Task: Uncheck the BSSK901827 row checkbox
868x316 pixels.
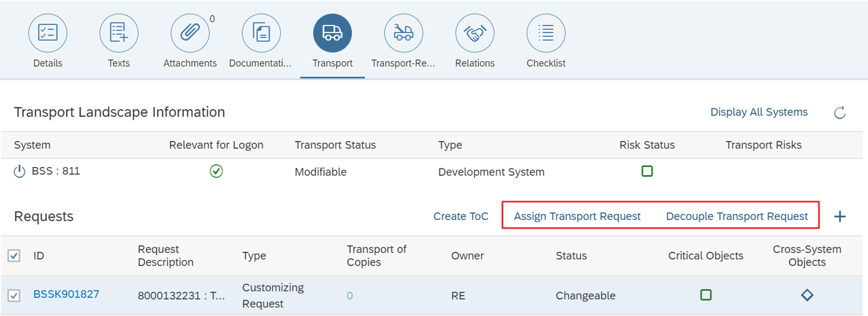Action: (x=14, y=295)
